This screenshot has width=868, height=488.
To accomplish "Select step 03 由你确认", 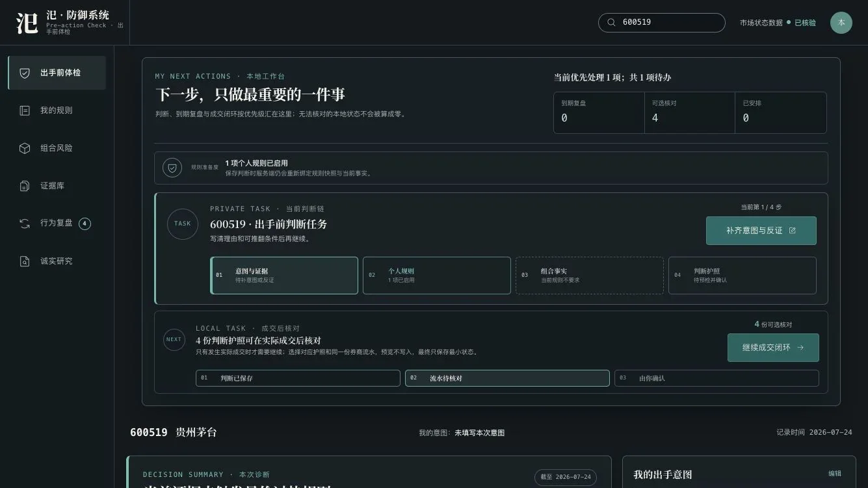I will [x=717, y=378].
